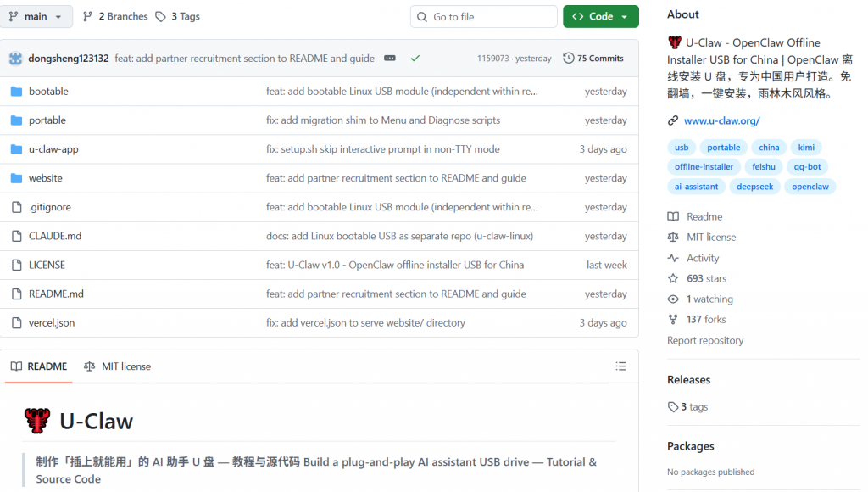Click the Go to file search field
The image size is (868, 492).
483,16
